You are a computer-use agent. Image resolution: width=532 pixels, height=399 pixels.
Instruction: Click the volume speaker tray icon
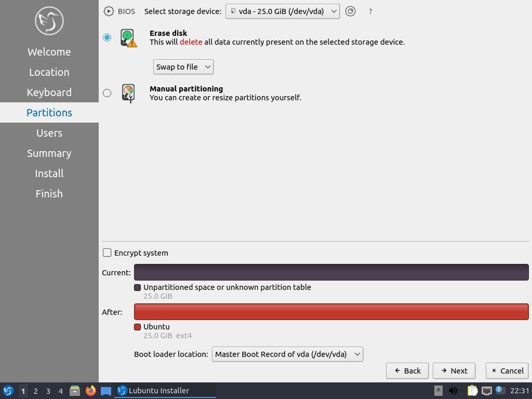tap(454, 391)
